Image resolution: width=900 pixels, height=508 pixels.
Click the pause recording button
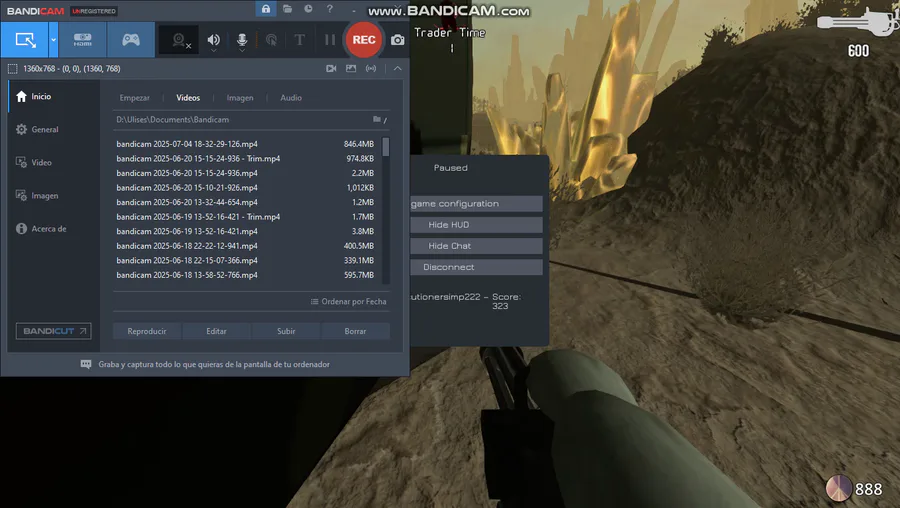click(x=329, y=40)
